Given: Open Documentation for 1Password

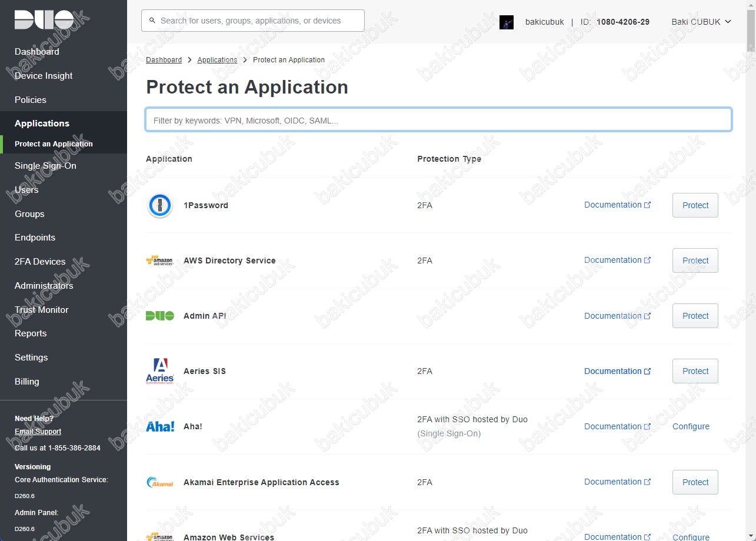Looking at the screenshot, I should pos(617,205).
